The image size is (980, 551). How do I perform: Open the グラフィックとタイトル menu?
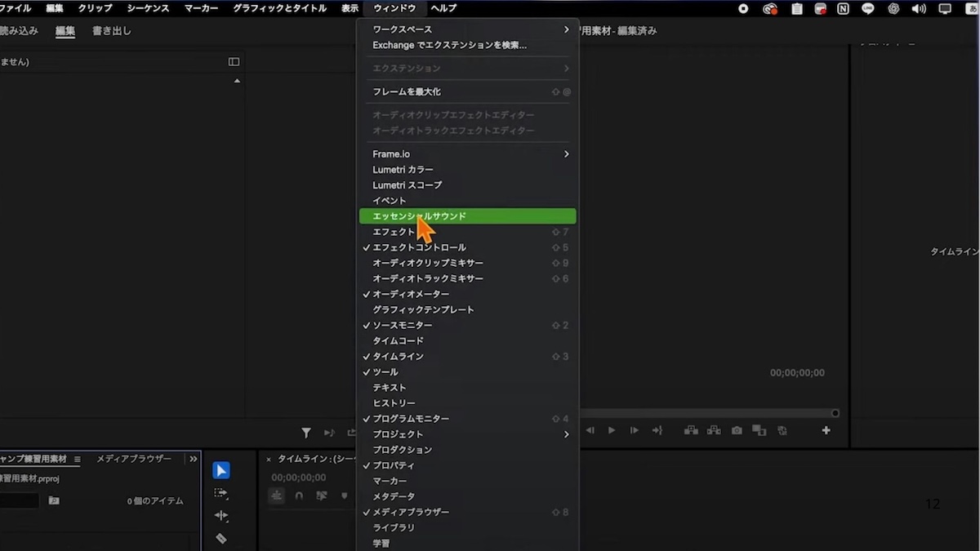(x=279, y=8)
